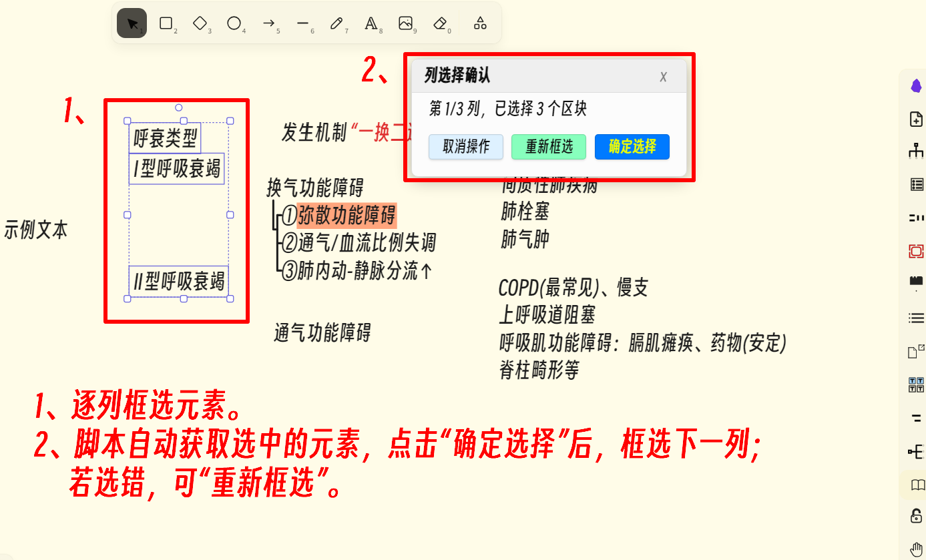Viewport: 926px width, 560px height.
Task: Select the Diamond shape tool
Action: coord(200,23)
